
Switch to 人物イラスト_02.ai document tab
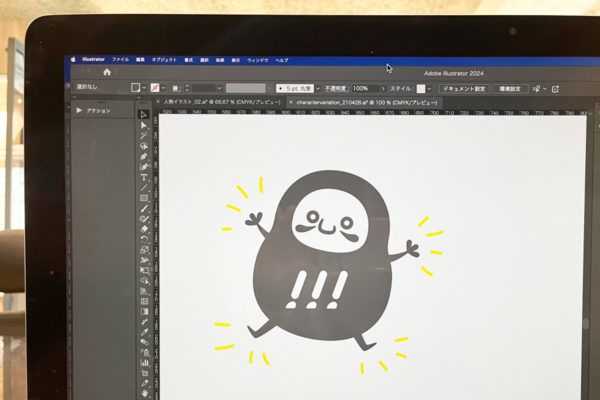[222, 102]
